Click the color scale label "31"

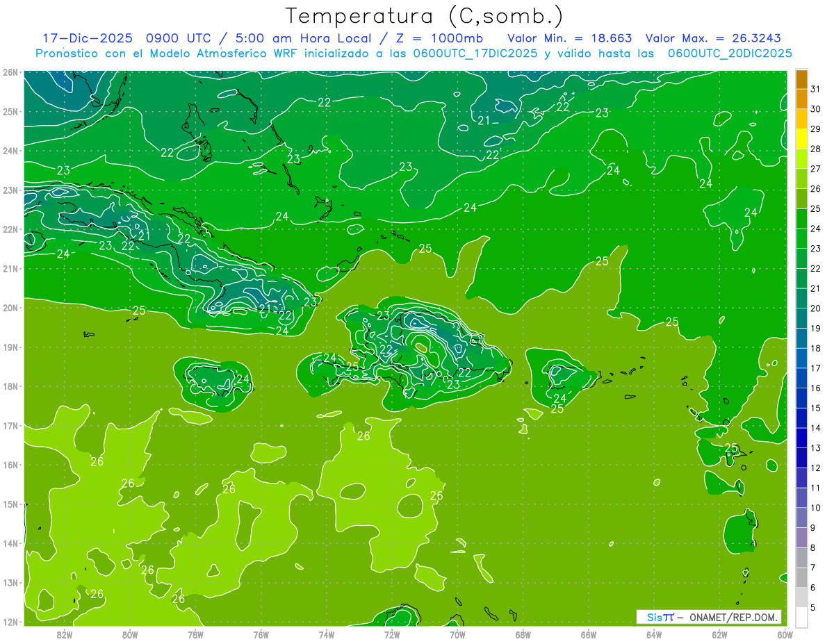pyautogui.click(x=815, y=89)
